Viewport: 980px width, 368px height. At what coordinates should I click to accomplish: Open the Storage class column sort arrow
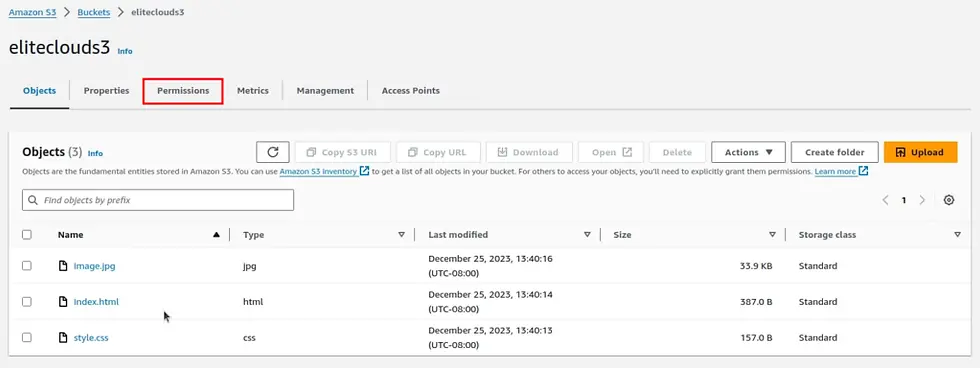pyautogui.click(x=958, y=235)
